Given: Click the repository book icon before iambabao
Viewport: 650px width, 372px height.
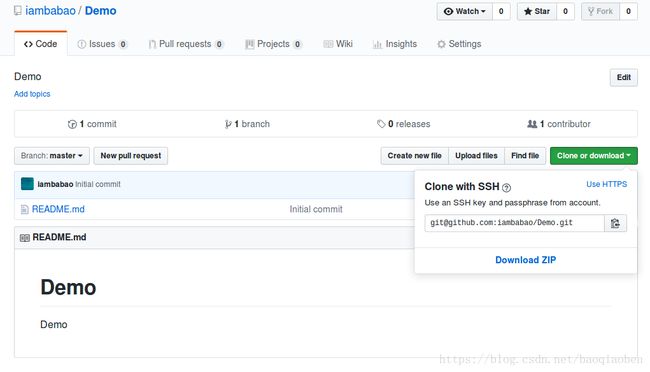Looking at the screenshot, I should (18, 10).
